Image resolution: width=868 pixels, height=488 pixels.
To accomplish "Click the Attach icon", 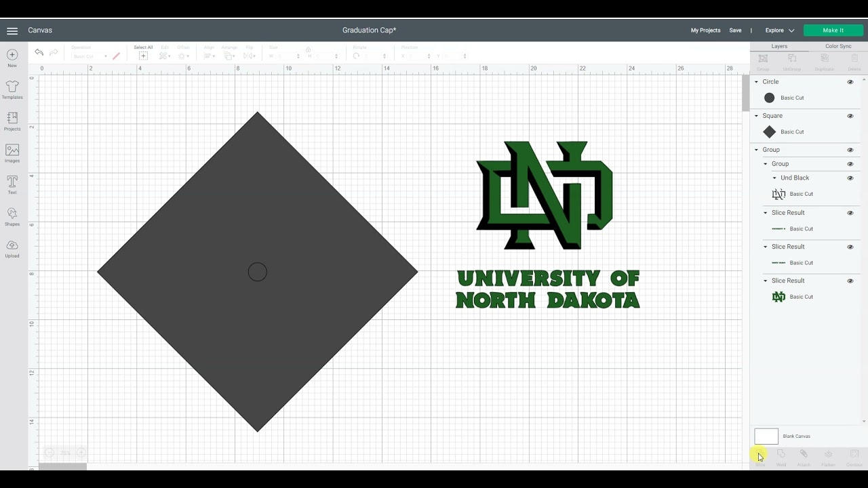I will 804,455.
